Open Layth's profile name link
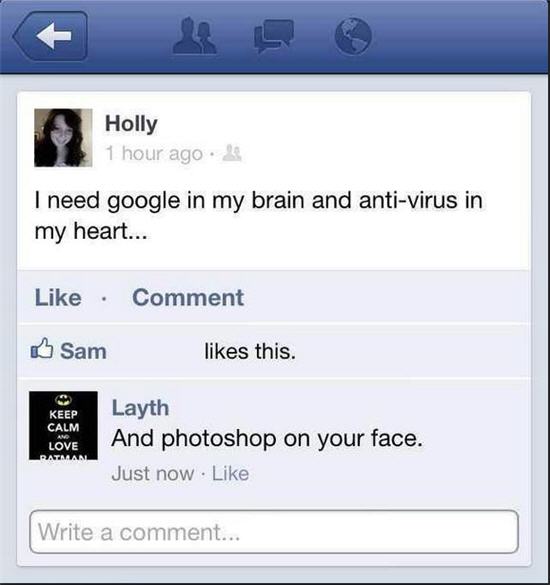550x585 pixels. (140, 408)
